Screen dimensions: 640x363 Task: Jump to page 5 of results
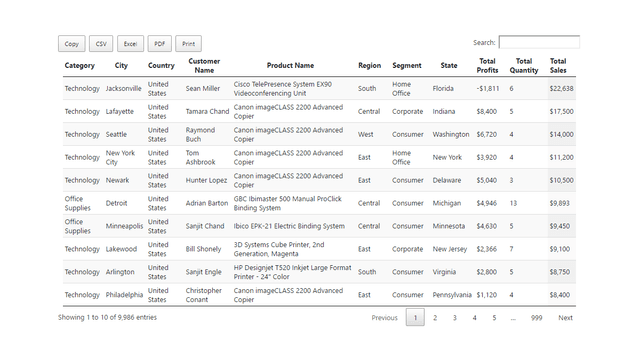click(x=494, y=317)
